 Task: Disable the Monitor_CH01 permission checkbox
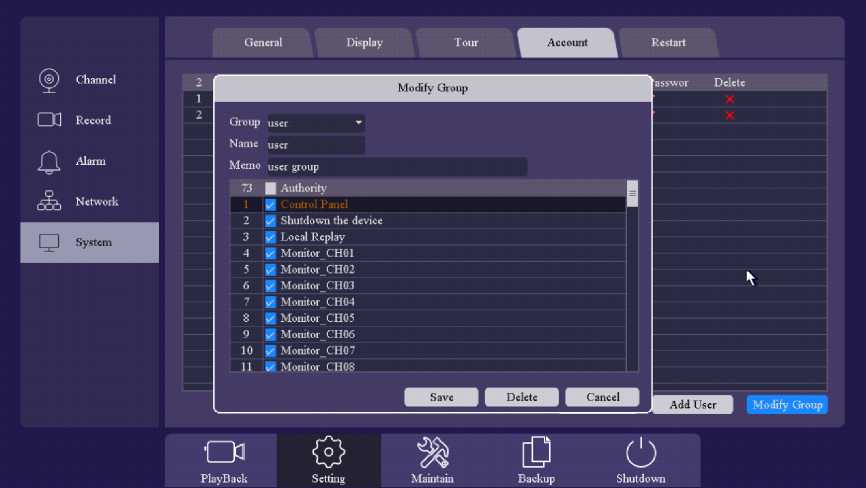coord(270,254)
